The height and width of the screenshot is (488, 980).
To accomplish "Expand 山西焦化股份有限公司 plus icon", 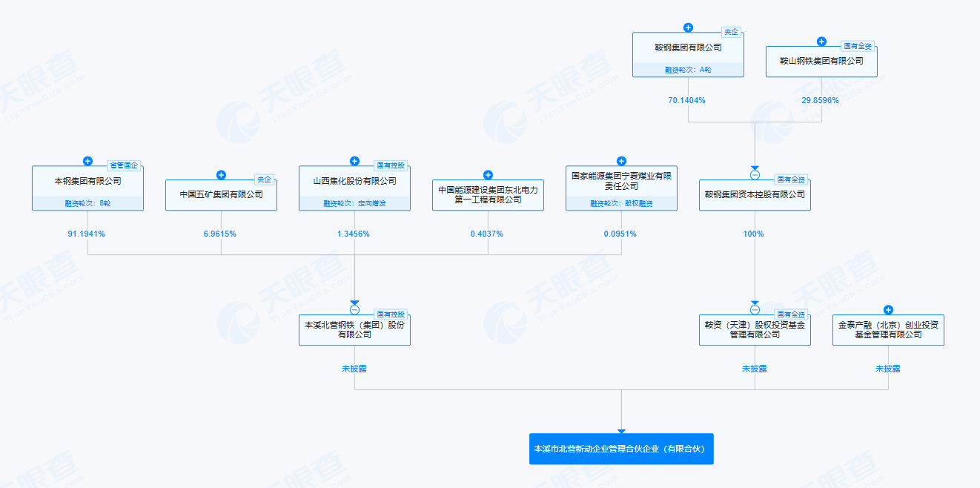I will [354, 161].
